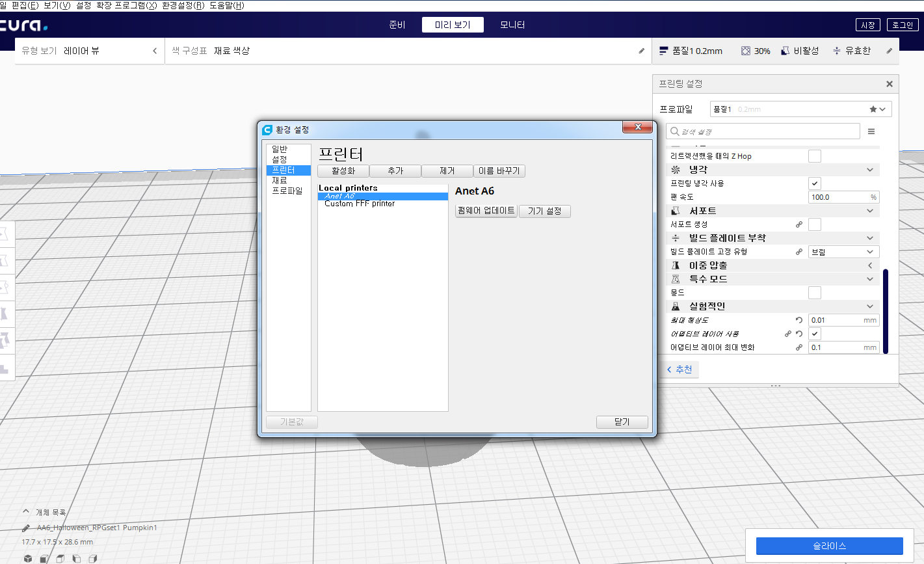Viewport: 924px width, 564px height.
Task: Collapse the 서포트 section chevron
Action: click(870, 211)
